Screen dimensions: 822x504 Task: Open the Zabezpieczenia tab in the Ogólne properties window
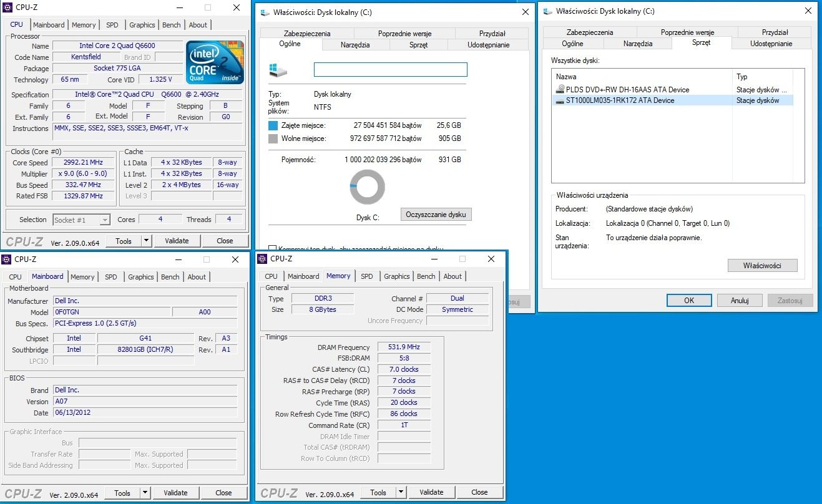pos(307,34)
